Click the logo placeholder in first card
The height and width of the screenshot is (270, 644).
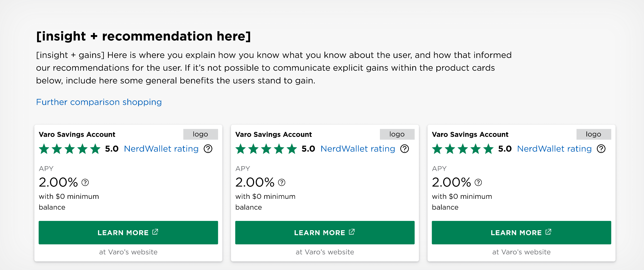(200, 134)
